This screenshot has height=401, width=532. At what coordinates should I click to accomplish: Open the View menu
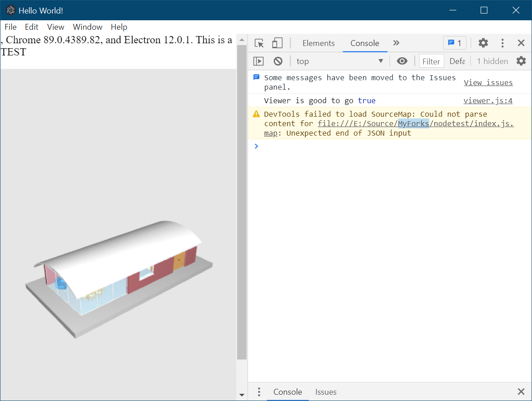[55, 27]
